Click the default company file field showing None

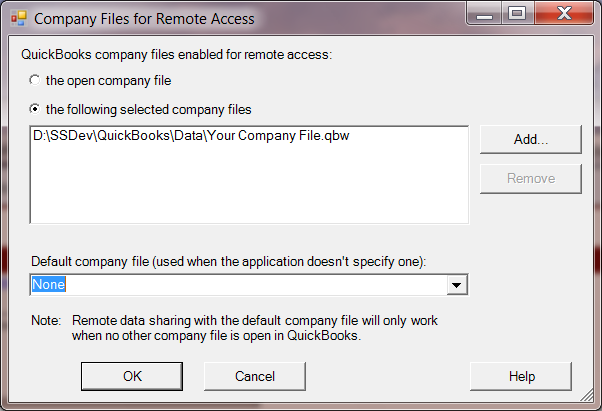click(x=238, y=285)
